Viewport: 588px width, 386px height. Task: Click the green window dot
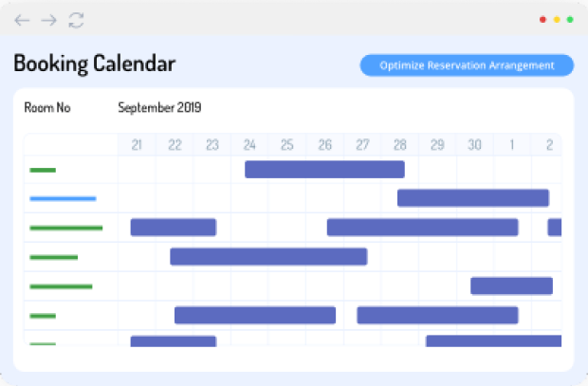(x=570, y=19)
